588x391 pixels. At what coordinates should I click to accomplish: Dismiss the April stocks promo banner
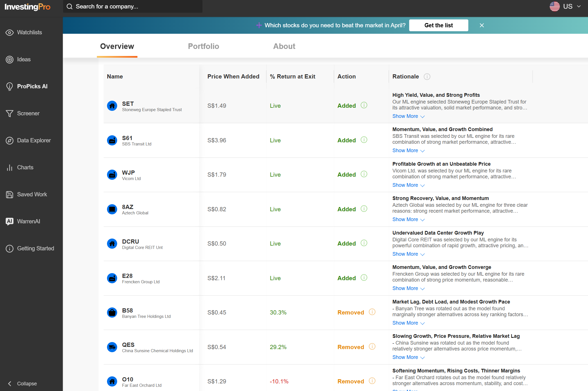point(482,25)
